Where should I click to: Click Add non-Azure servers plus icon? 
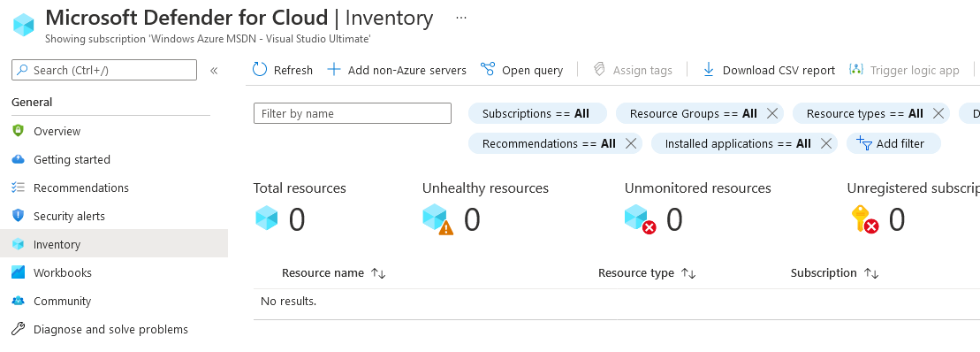(334, 69)
